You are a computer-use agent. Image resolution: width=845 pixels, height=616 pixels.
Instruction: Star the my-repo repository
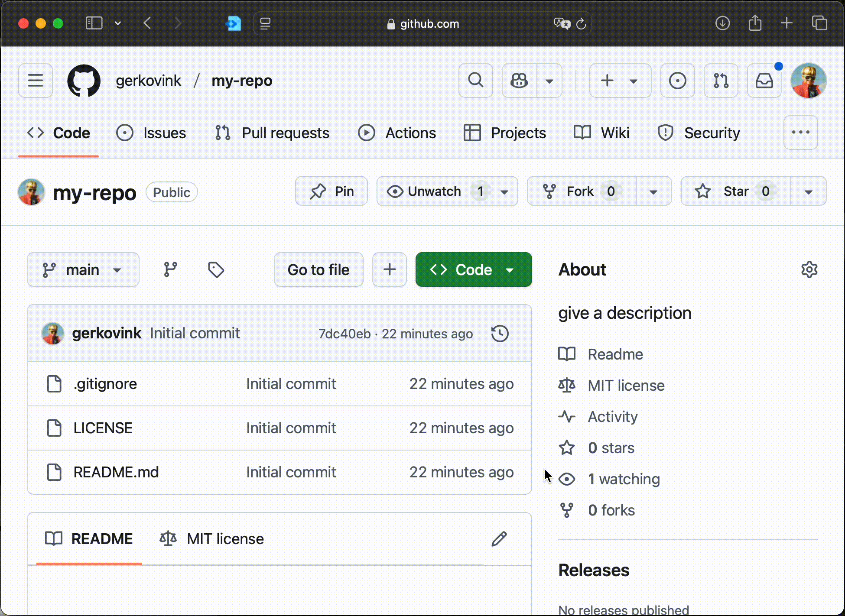736,191
